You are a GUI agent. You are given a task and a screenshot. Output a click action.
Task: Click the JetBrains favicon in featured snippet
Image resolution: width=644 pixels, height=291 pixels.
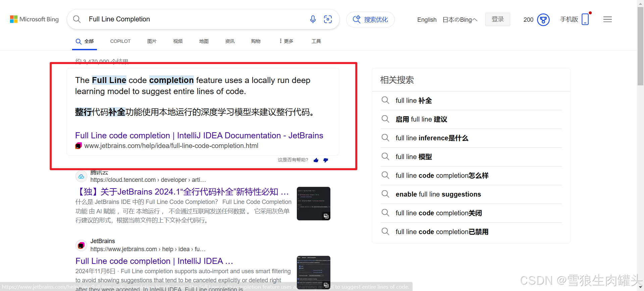(x=78, y=146)
